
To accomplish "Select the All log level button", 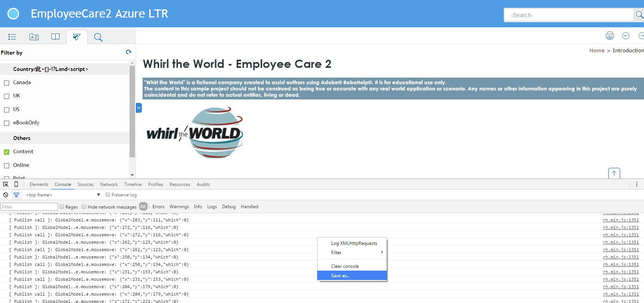I will [143, 207].
